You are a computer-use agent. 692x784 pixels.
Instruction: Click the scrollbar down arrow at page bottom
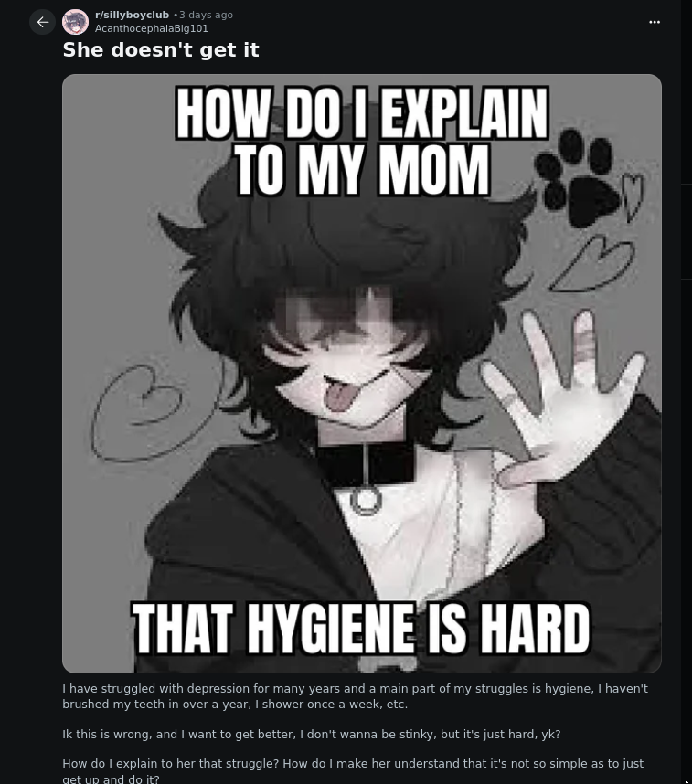(x=687, y=781)
